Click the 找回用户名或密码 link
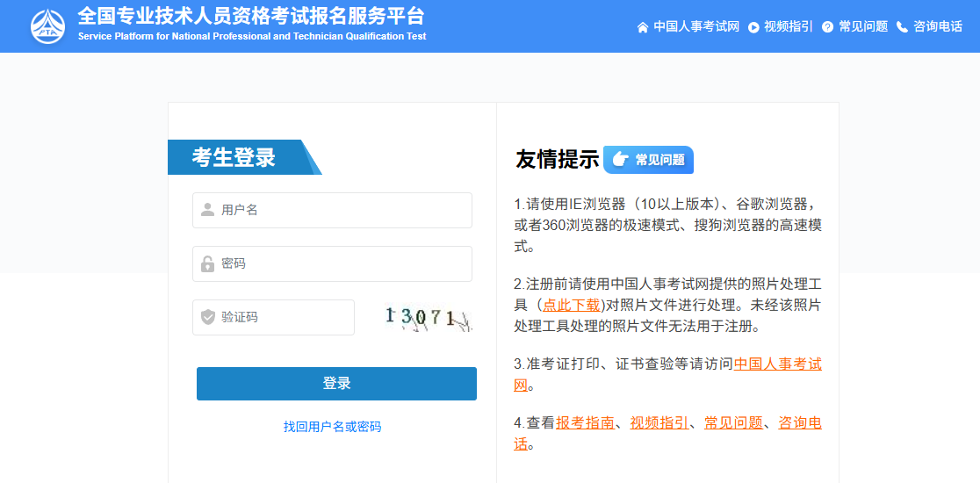The image size is (980, 483). (332, 427)
